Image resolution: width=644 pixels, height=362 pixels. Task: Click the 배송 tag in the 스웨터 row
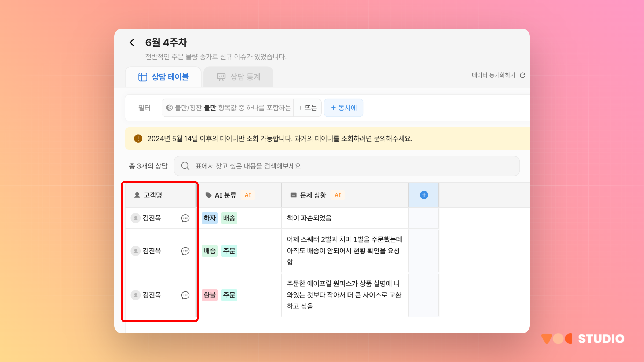(x=210, y=251)
